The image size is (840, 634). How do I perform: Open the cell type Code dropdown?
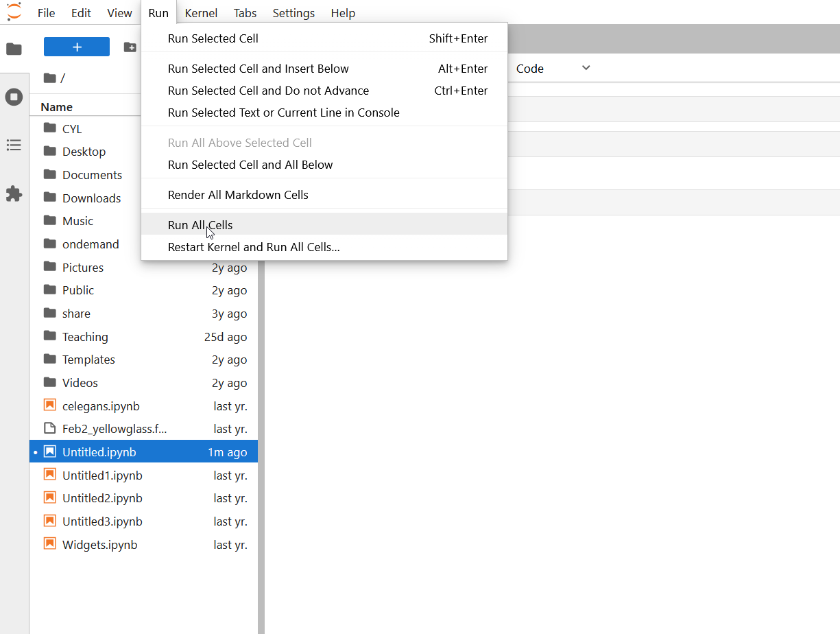point(553,68)
